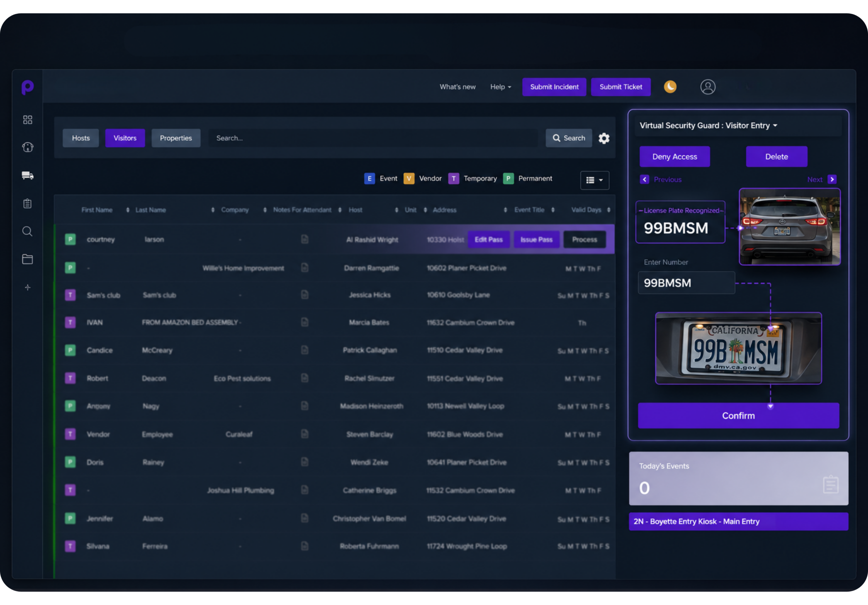Expand the Help menu

pyautogui.click(x=500, y=87)
